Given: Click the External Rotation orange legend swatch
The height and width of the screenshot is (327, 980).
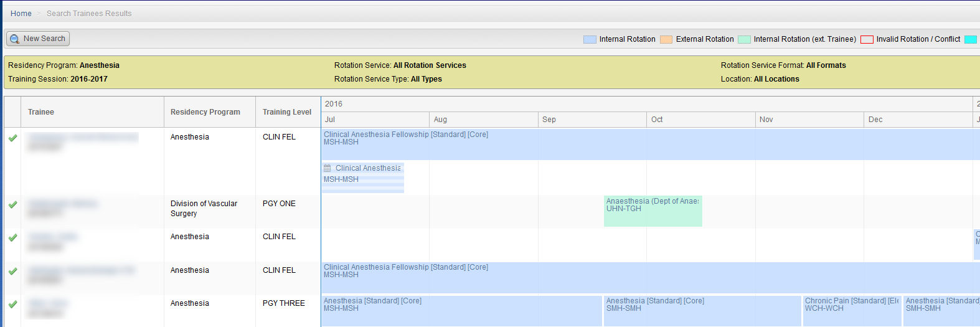Looking at the screenshot, I should coord(666,39).
